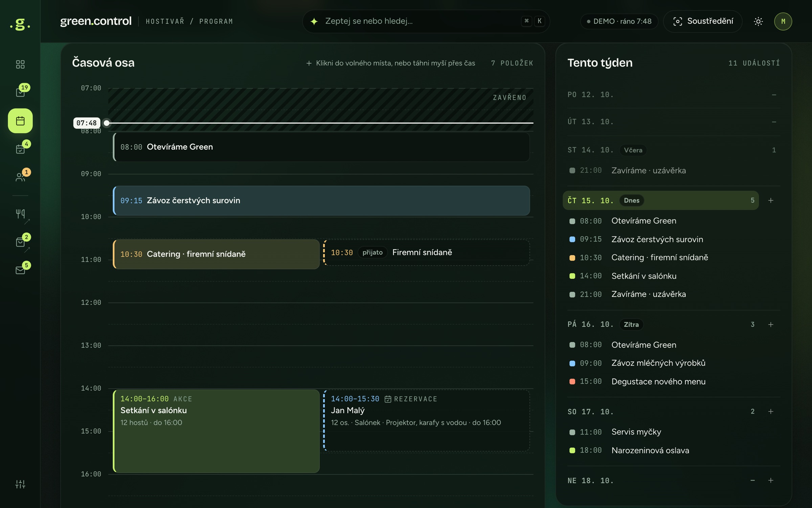Click the sparkle icon in search bar
Screen dimensions: 812x508
pyautogui.click(x=314, y=21)
